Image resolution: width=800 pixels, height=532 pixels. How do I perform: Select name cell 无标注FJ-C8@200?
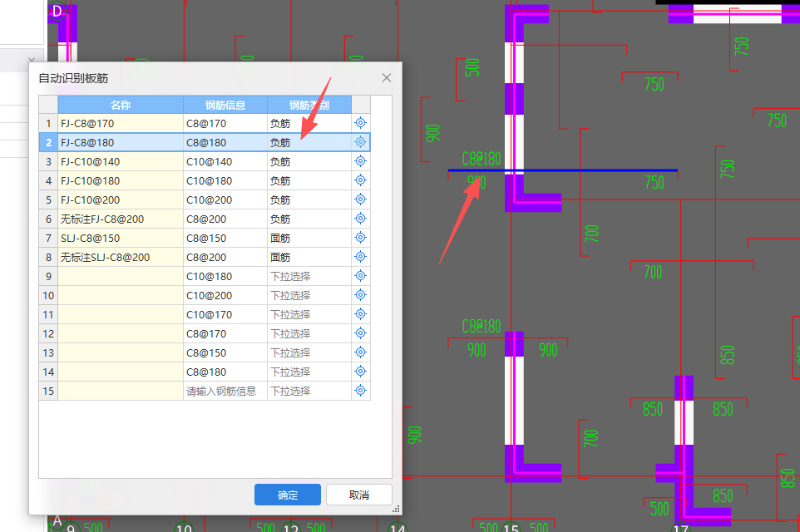(x=121, y=219)
